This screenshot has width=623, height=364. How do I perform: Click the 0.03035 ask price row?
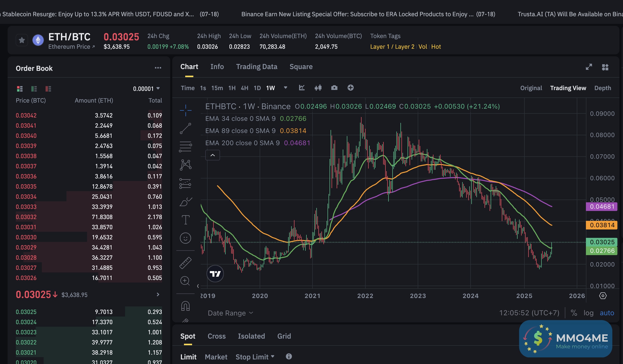(26, 187)
